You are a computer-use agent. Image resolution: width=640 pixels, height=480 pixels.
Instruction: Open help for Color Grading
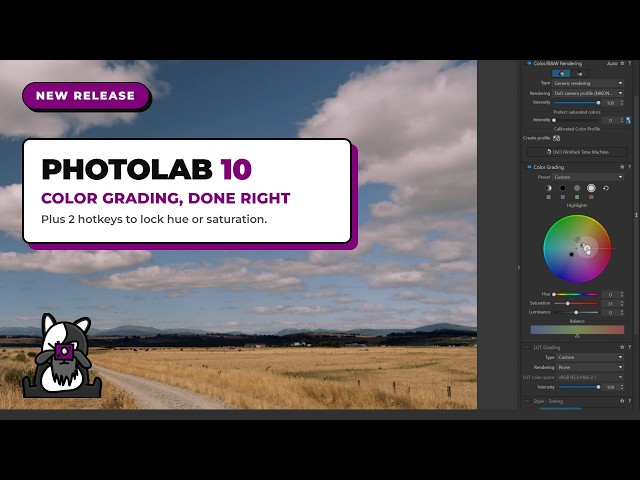629,167
